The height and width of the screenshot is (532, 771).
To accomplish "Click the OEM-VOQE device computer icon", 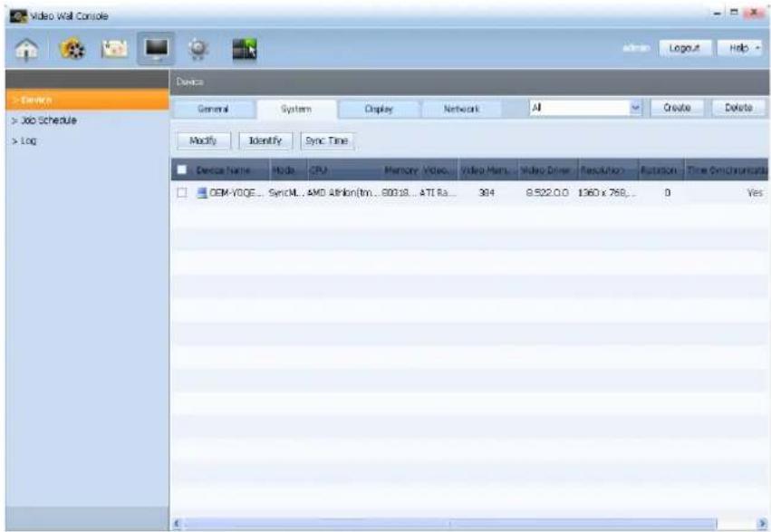I will (202, 192).
